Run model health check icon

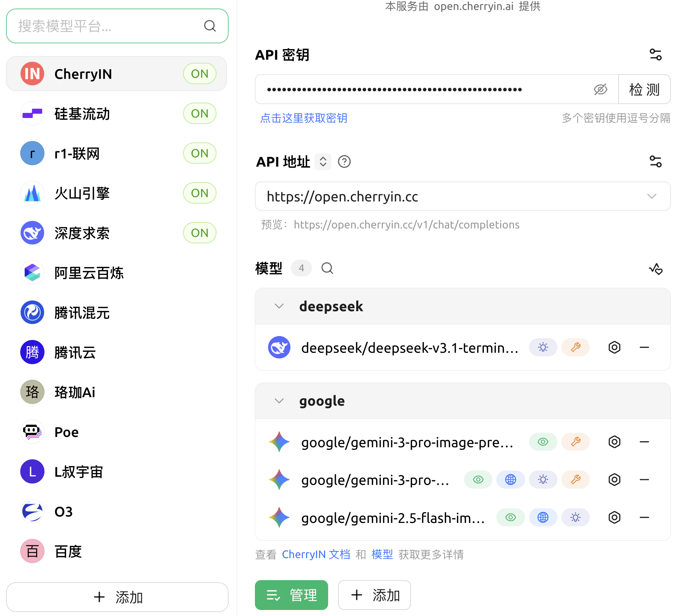(x=656, y=269)
